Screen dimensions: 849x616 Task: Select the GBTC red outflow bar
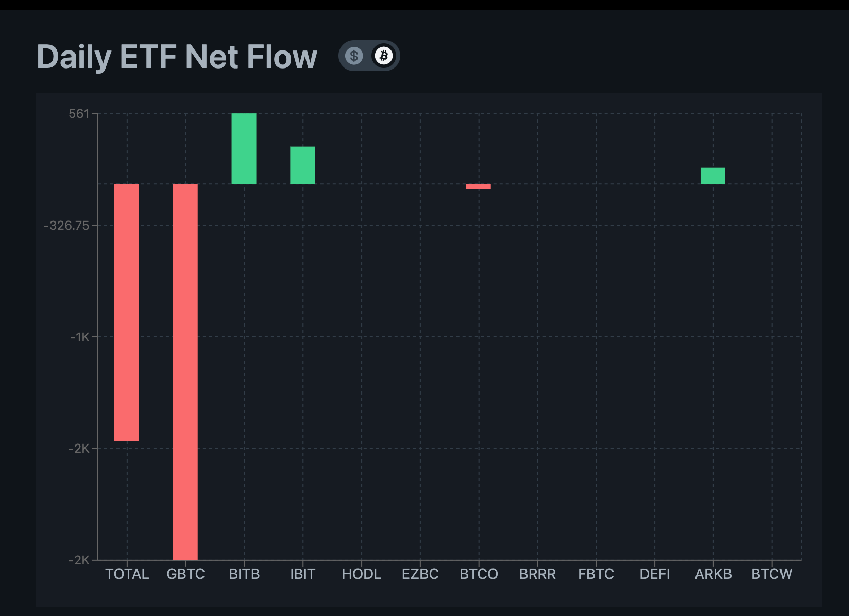185,371
